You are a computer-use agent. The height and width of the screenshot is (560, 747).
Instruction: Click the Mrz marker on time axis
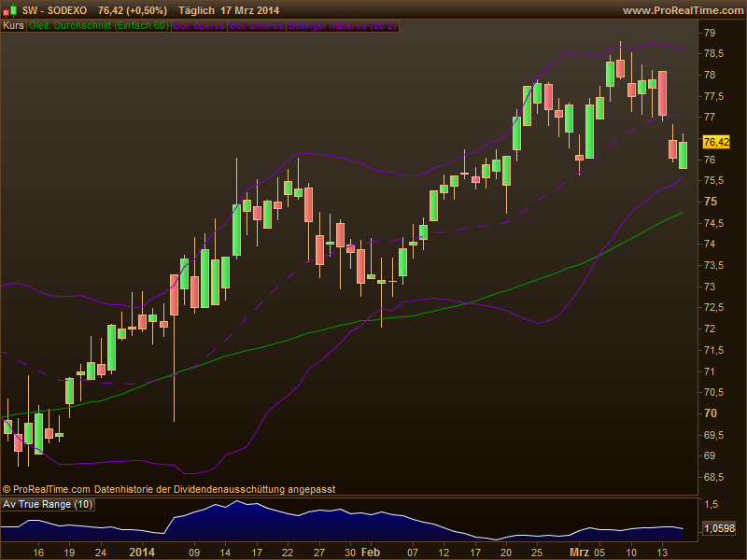(x=581, y=552)
